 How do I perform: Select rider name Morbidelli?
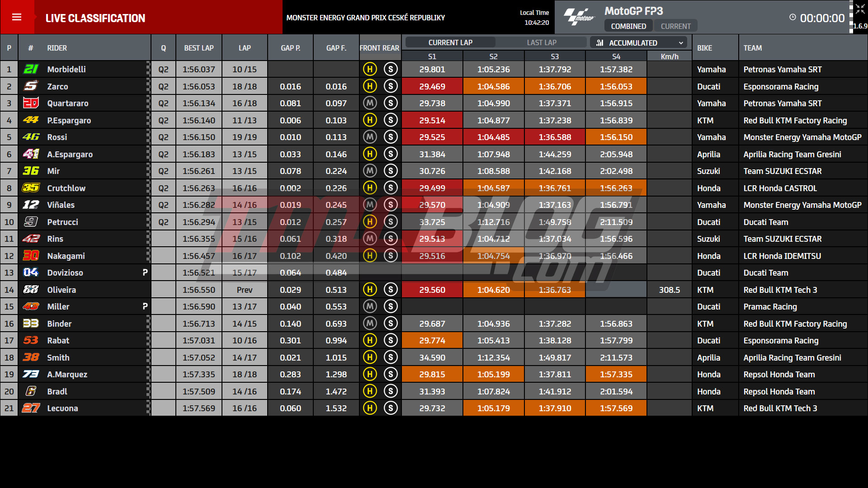tap(66, 69)
